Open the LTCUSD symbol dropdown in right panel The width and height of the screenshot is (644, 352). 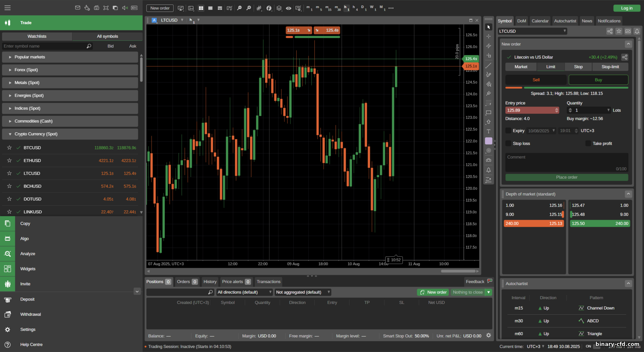tap(532, 31)
